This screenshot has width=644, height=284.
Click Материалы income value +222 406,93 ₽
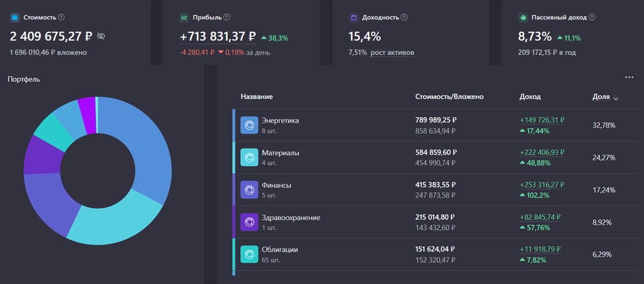point(542,152)
